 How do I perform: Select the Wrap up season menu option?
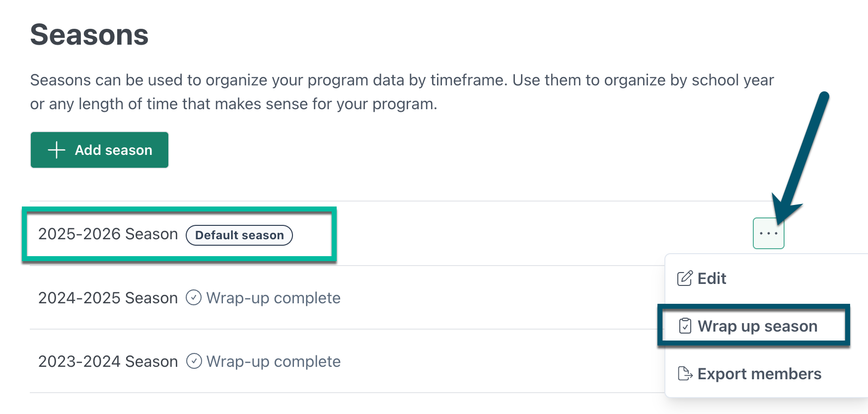click(757, 326)
